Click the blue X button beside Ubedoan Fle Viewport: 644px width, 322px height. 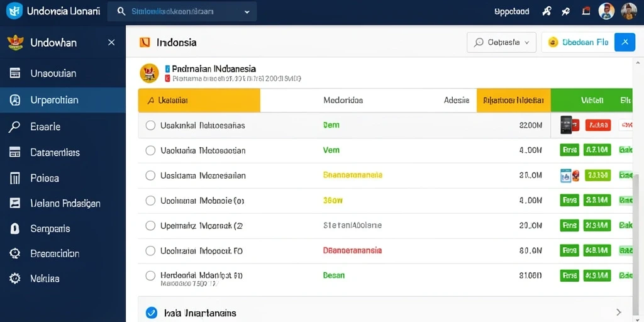point(625,42)
